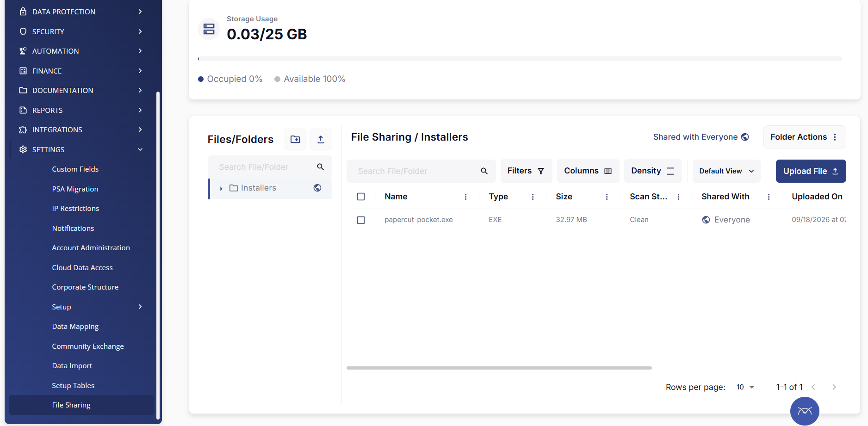868x426 pixels.
Task: Open Scan Status column options menu
Action: tap(678, 197)
